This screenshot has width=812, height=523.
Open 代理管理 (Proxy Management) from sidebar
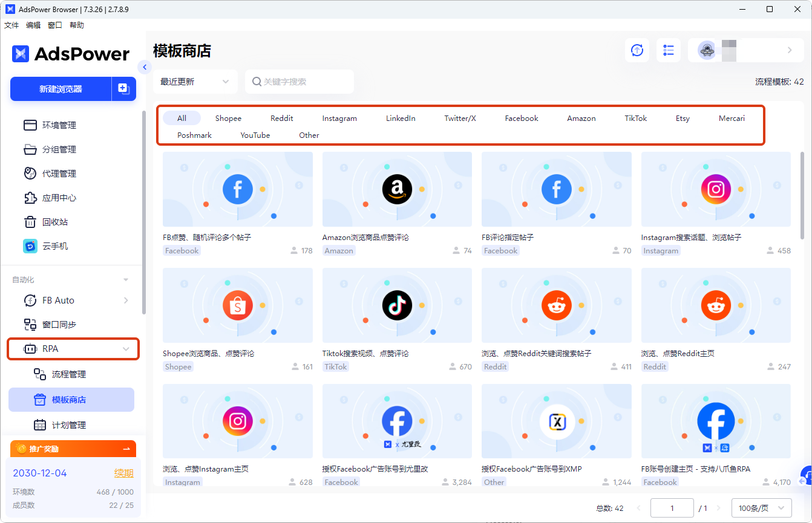pos(61,174)
